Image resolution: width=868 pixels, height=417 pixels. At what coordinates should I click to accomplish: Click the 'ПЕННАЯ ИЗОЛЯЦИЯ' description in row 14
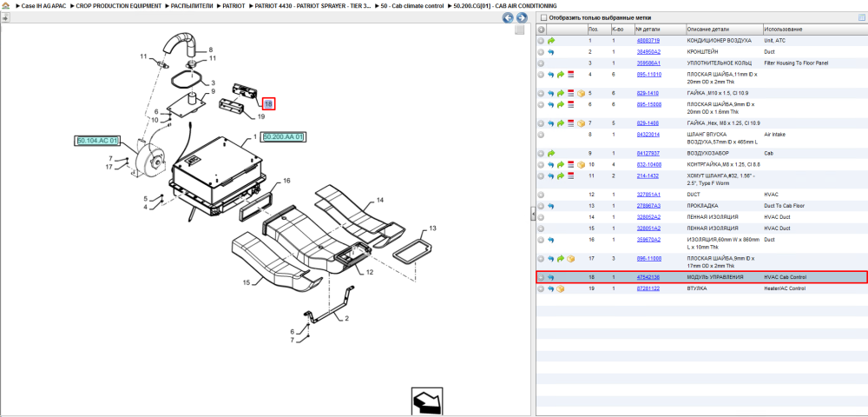(x=713, y=216)
